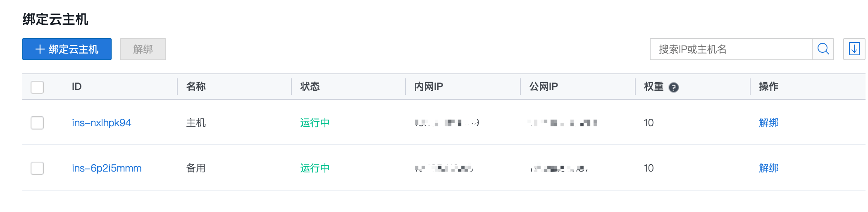Focus the 搜索IP或主机名 search field
Viewport: 868px width, 212px height.
point(731,49)
